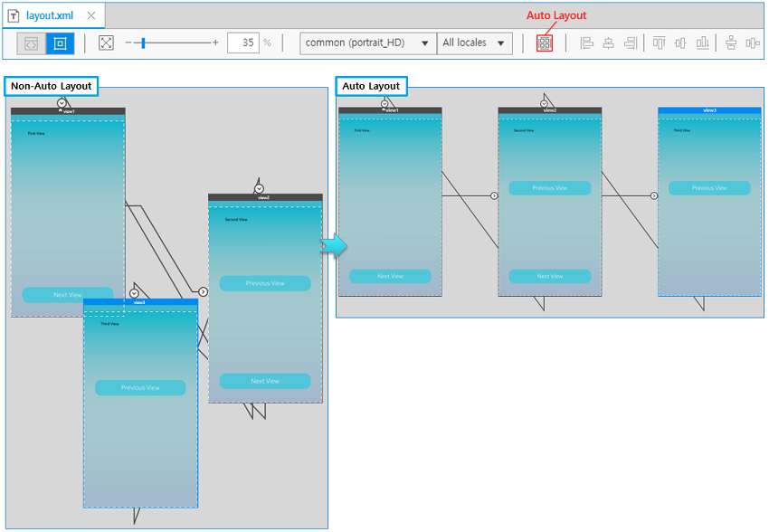The height and width of the screenshot is (532, 769).
Task: Click the Next View button in view1
Action: coord(68,294)
